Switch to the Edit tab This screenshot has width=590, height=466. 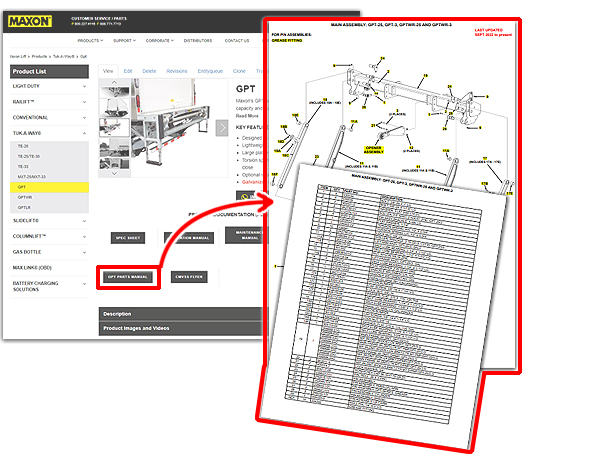[128, 71]
